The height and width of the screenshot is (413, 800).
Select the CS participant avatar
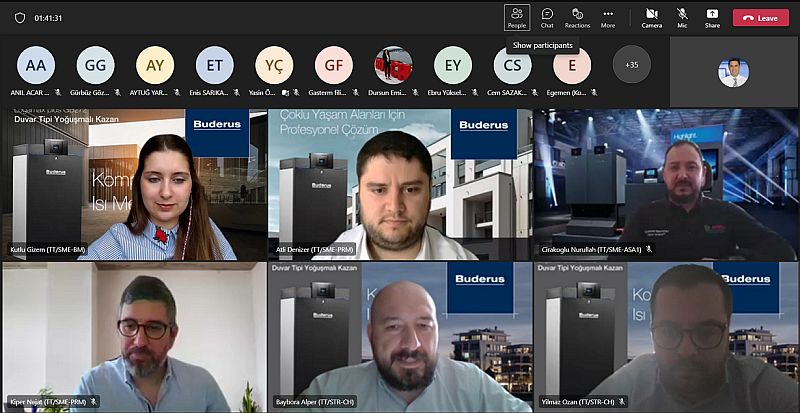[x=512, y=65]
